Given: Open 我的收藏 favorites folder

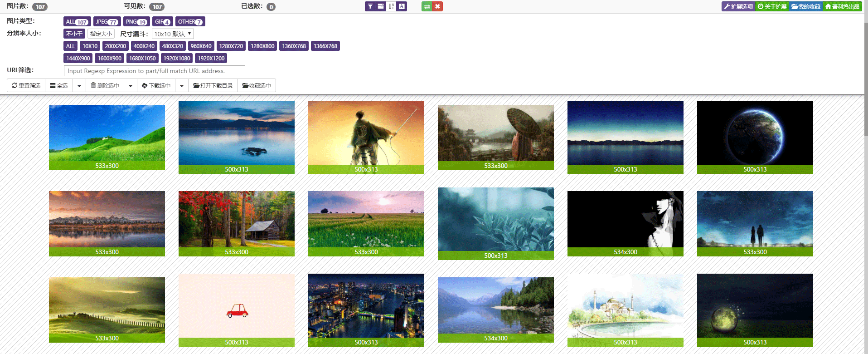Looking at the screenshot, I should pos(806,6).
